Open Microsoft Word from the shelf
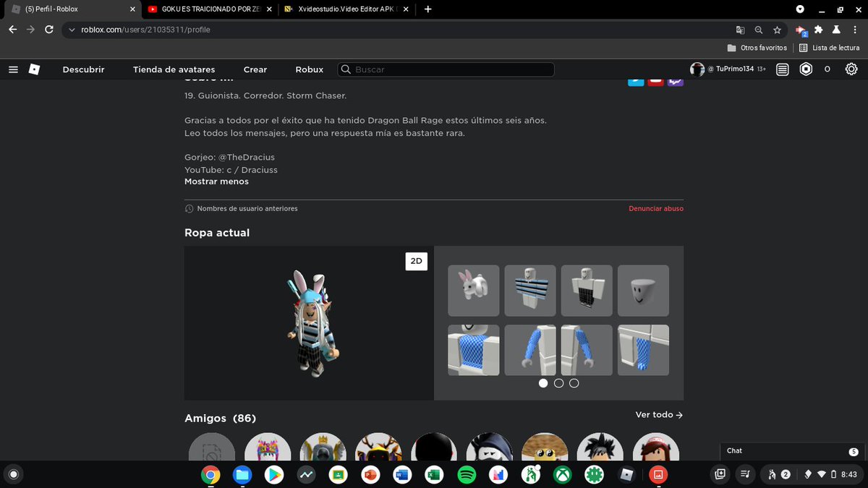This screenshot has height=488, width=868. (402, 475)
